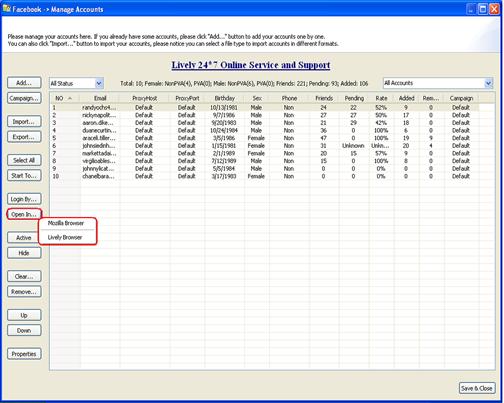Sort by Friends column header
Image resolution: width=504 pixels, height=403 pixels.
[324, 98]
